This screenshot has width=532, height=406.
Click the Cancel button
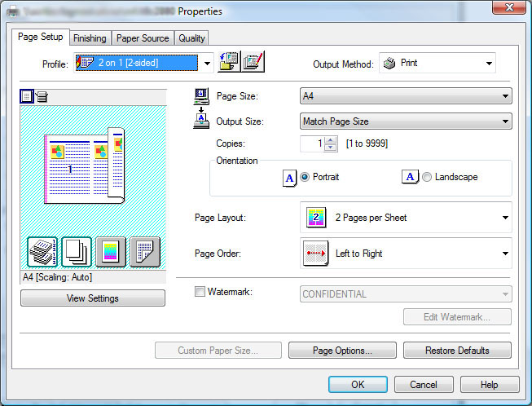click(x=424, y=384)
